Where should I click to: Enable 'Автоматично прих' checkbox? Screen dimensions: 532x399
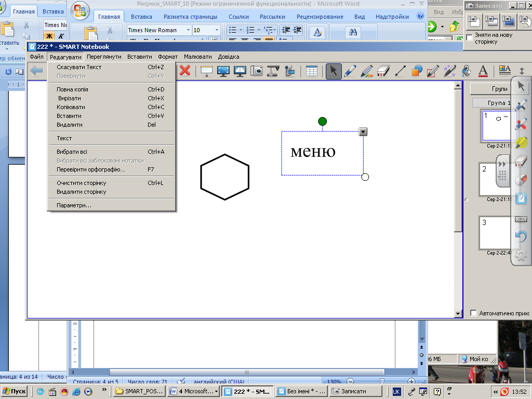tap(474, 313)
